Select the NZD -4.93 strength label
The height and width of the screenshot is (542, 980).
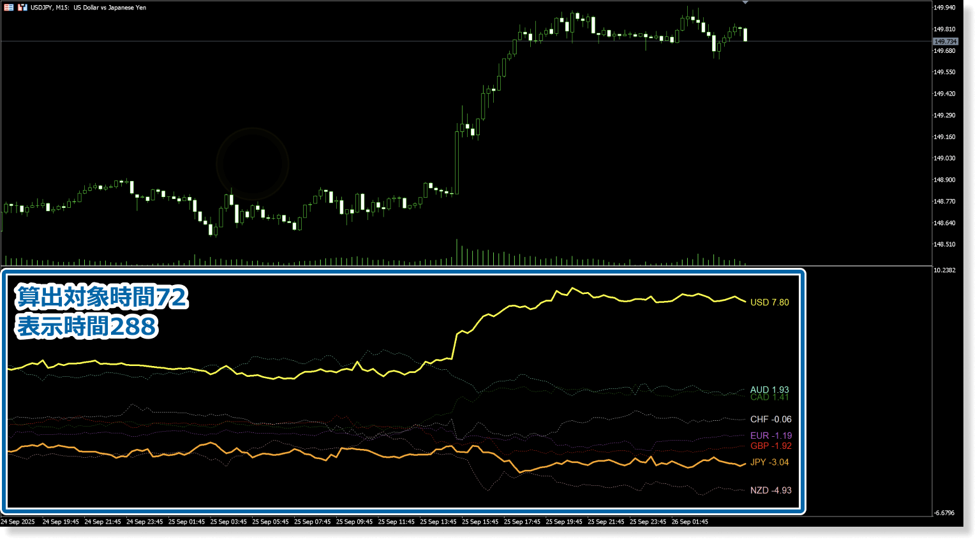[x=771, y=490]
